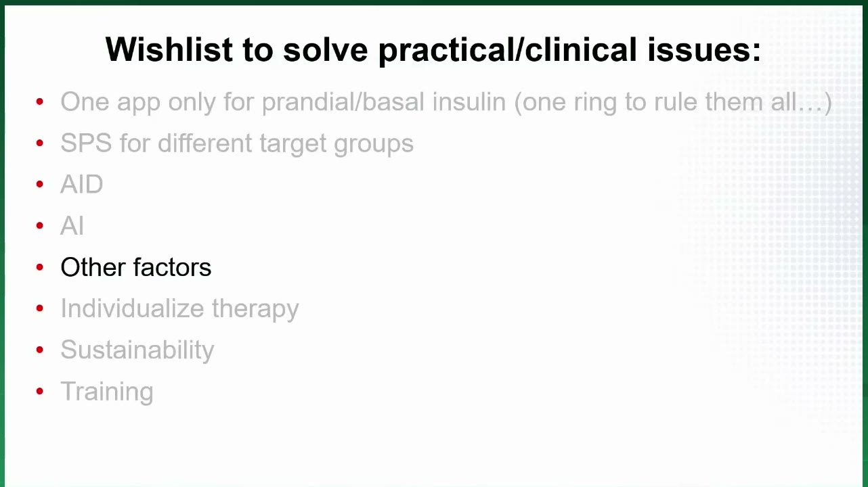Image resolution: width=868 pixels, height=487 pixels.
Task: Click the 'SPS for different target groups' bullet text
Action: (x=237, y=143)
